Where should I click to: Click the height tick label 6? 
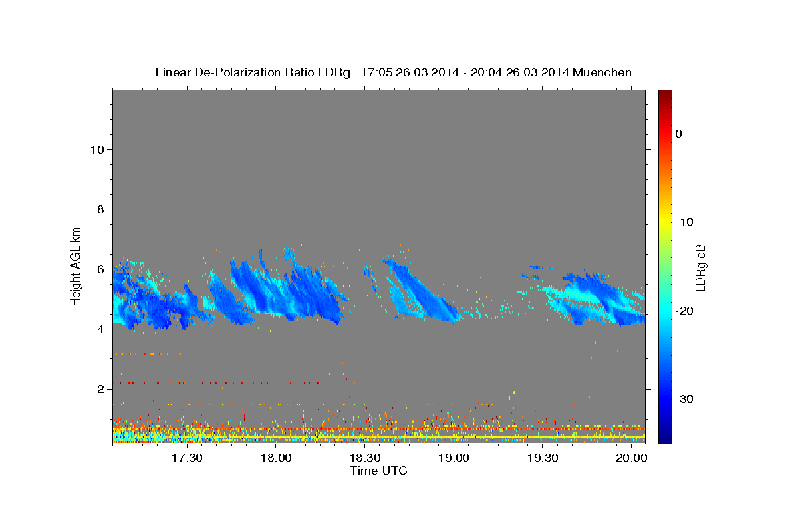[x=100, y=269]
